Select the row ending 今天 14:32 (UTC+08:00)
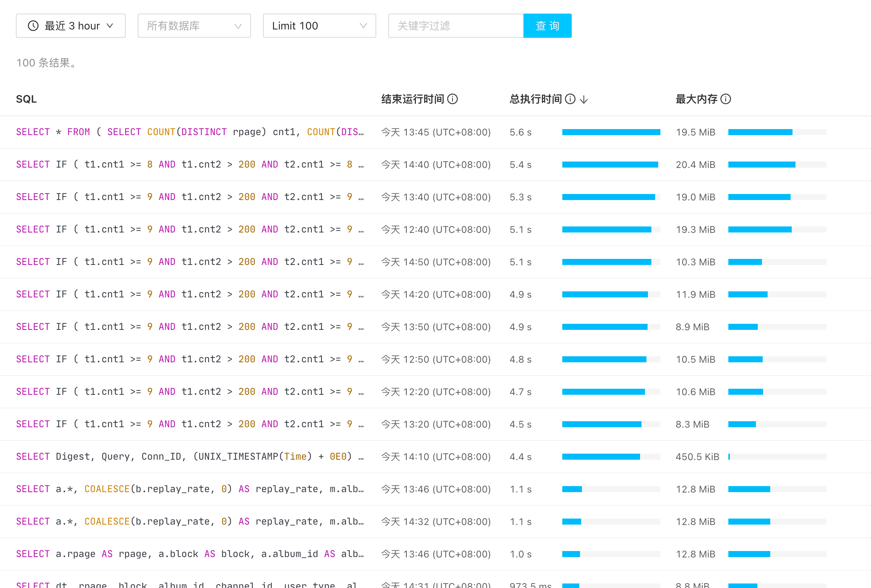 435,522
